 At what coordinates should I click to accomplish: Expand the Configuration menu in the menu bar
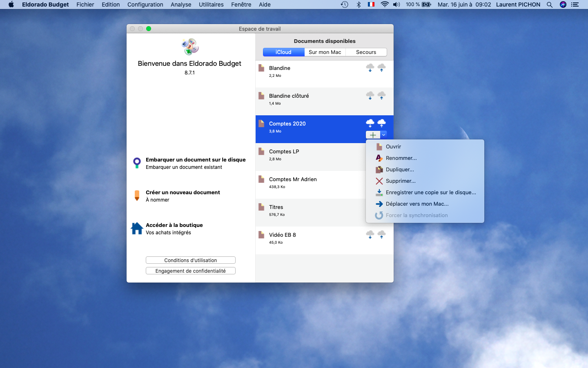coord(145,4)
